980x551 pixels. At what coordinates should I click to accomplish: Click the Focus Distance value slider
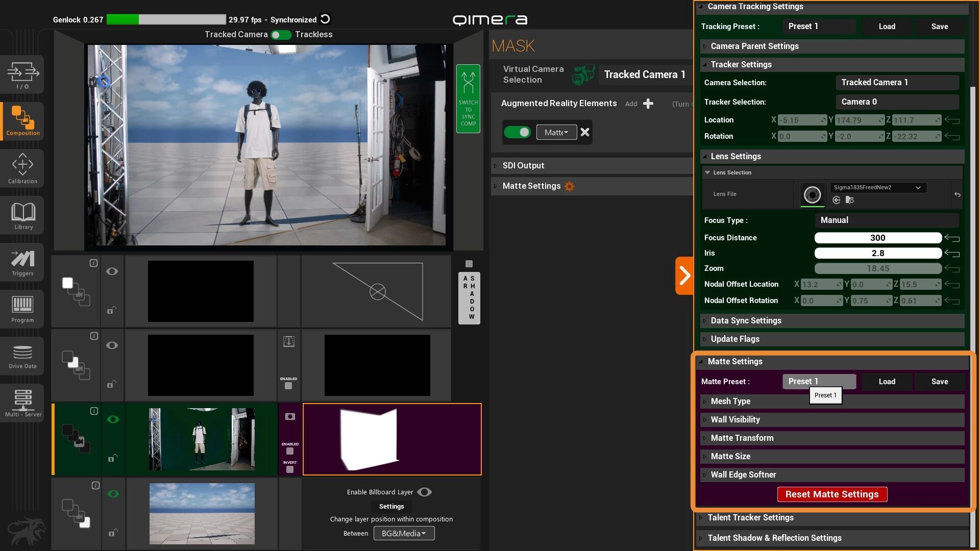877,238
